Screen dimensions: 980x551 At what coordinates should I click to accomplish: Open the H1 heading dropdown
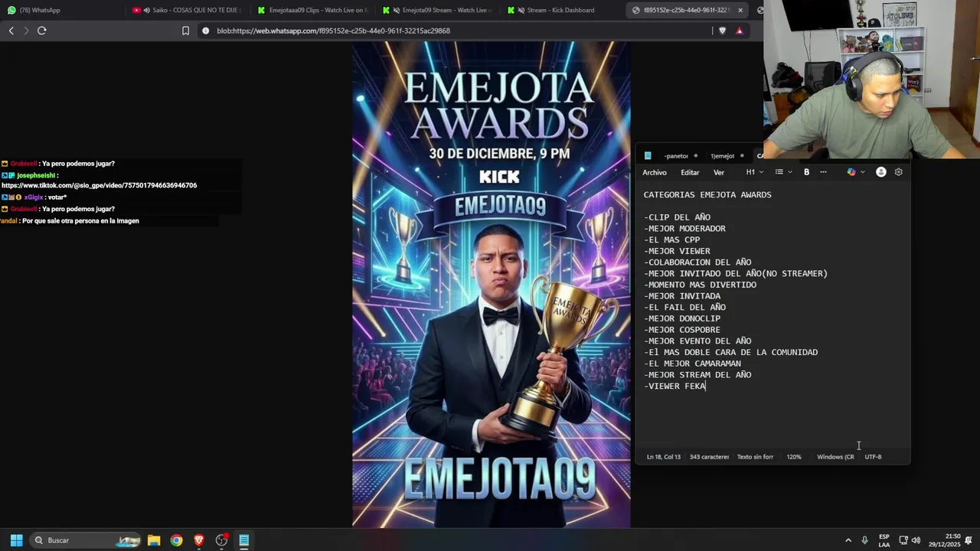755,172
